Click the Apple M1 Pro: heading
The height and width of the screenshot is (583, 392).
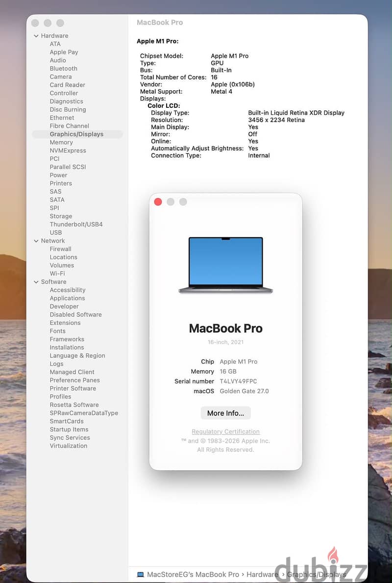click(x=158, y=41)
